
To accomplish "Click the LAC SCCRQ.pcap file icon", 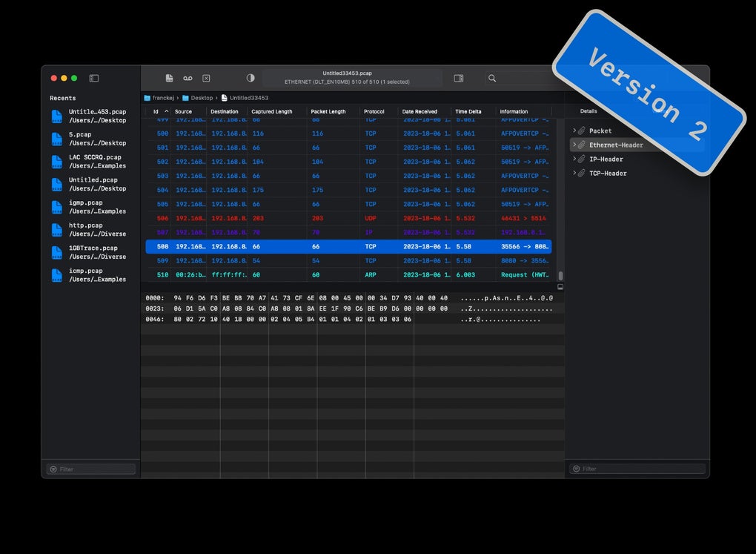I will point(57,162).
